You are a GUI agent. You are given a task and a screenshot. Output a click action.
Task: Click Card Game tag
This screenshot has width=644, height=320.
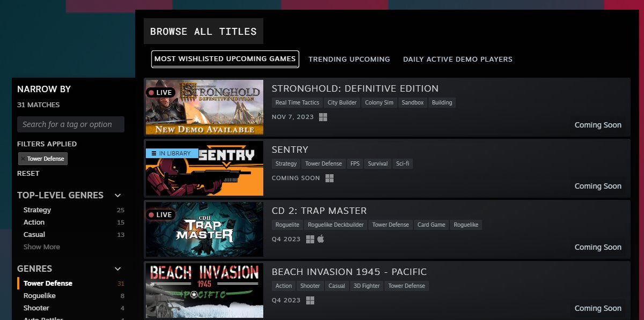click(431, 225)
